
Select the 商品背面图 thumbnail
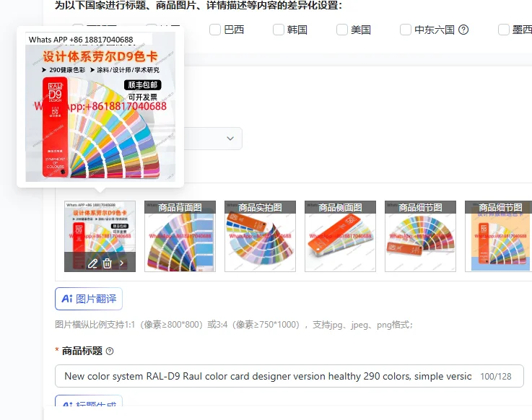pyautogui.click(x=180, y=236)
